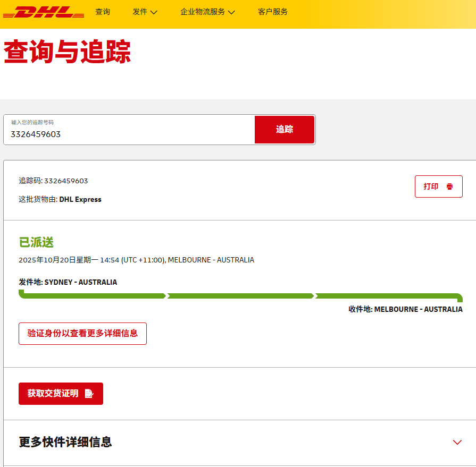Click the 更多快件详细信息 section heading
The image size is (476, 467).
tap(65, 442)
